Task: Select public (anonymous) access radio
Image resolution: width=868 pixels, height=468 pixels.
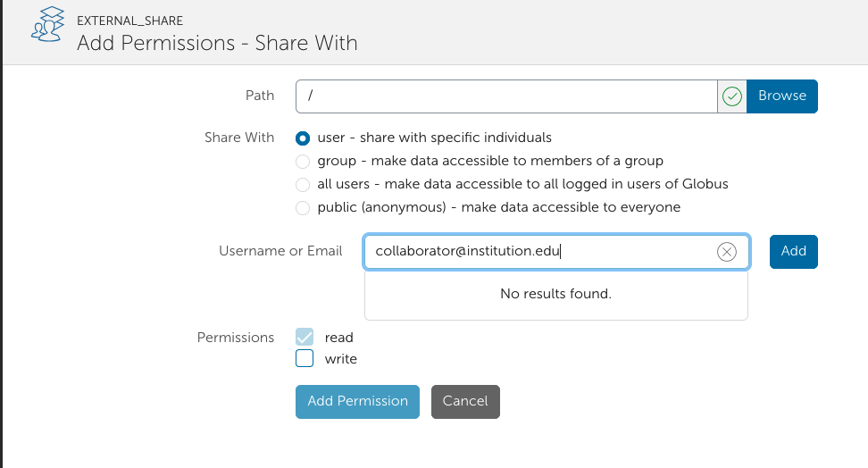Action: coord(303,208)
